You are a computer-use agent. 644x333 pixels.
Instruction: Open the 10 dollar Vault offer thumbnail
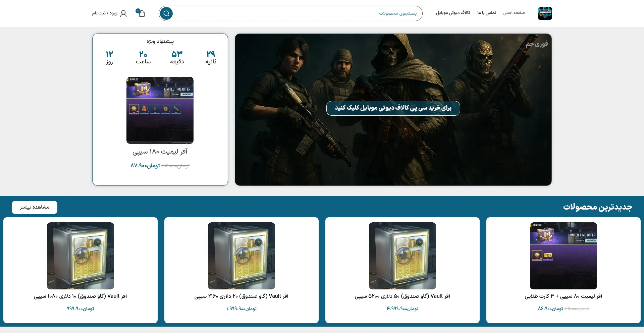pyautogui.click(x=80, y=256)
